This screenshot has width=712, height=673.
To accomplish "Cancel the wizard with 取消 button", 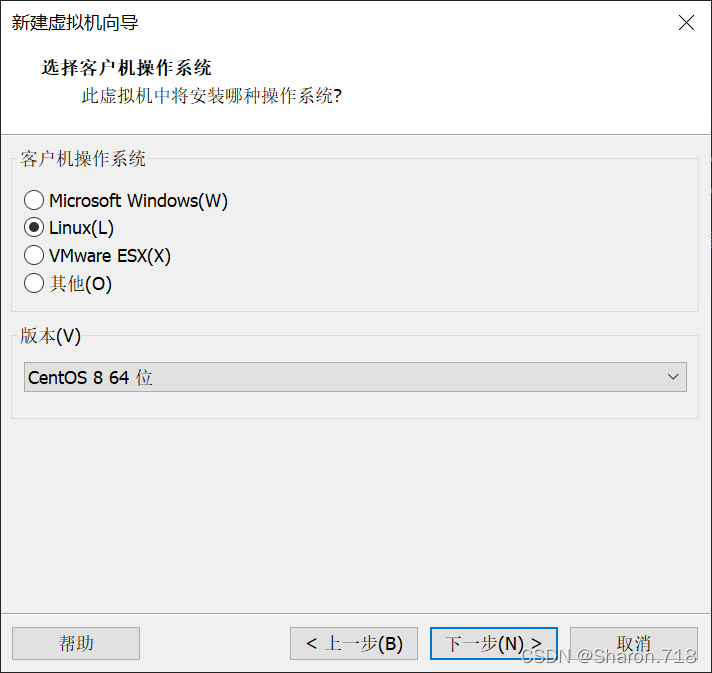I will (x=634, y=643).
